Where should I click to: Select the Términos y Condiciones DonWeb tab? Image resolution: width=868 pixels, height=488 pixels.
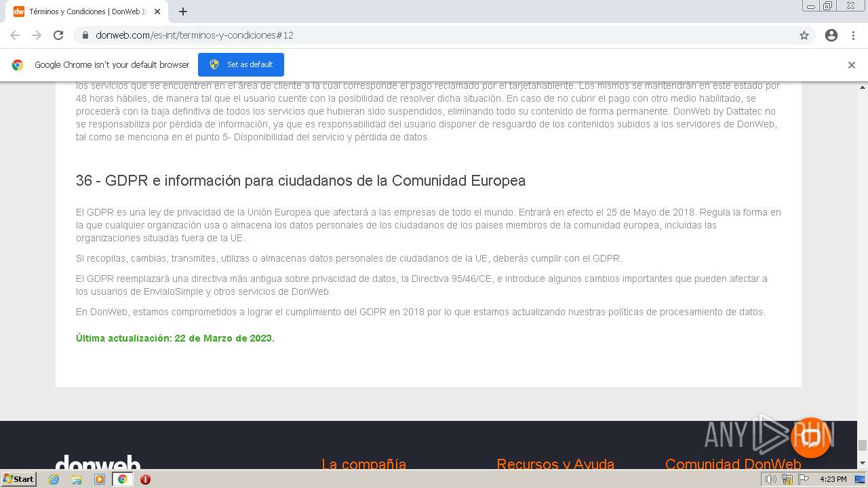(87, 12)
